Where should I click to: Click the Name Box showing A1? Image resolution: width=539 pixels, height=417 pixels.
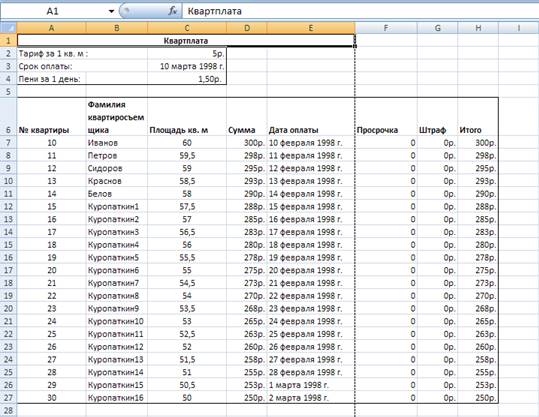click(x=52, y=11)
